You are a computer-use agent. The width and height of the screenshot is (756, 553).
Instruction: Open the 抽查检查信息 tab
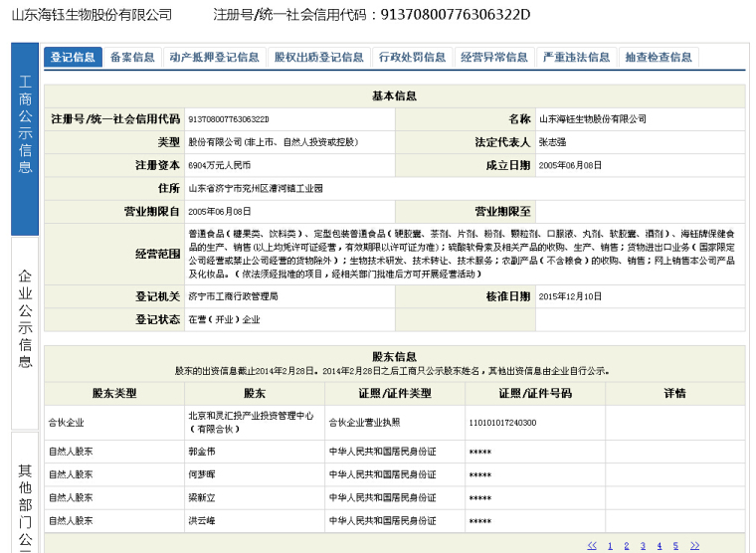(x=659, y=57)
